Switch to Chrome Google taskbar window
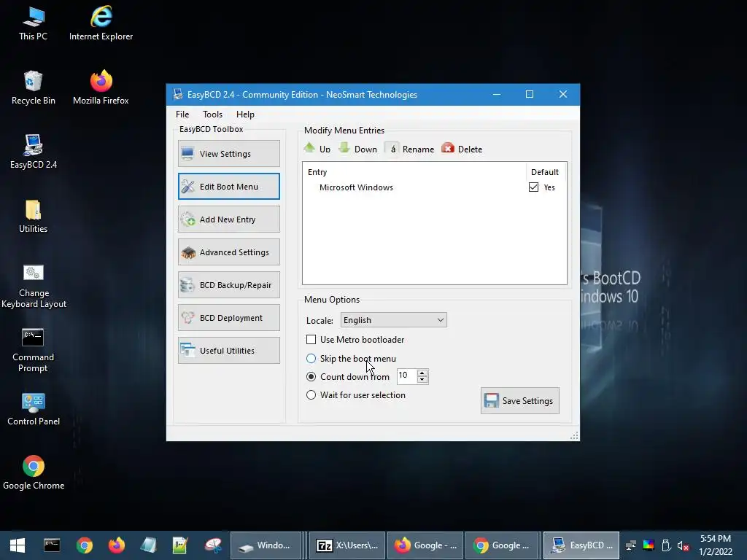Image resolution: width=747 pixels, height=560 pixels. click(503, 545)
